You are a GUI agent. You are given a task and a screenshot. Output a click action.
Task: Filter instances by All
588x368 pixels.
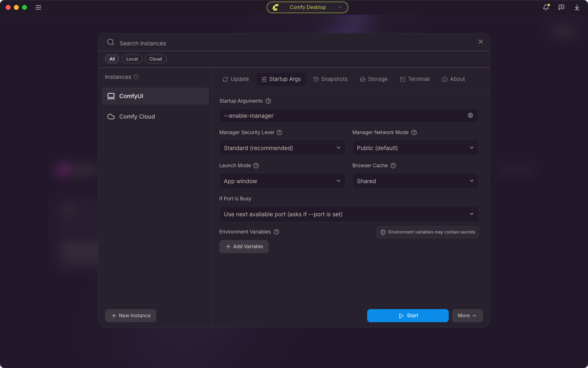pos(112,59)
